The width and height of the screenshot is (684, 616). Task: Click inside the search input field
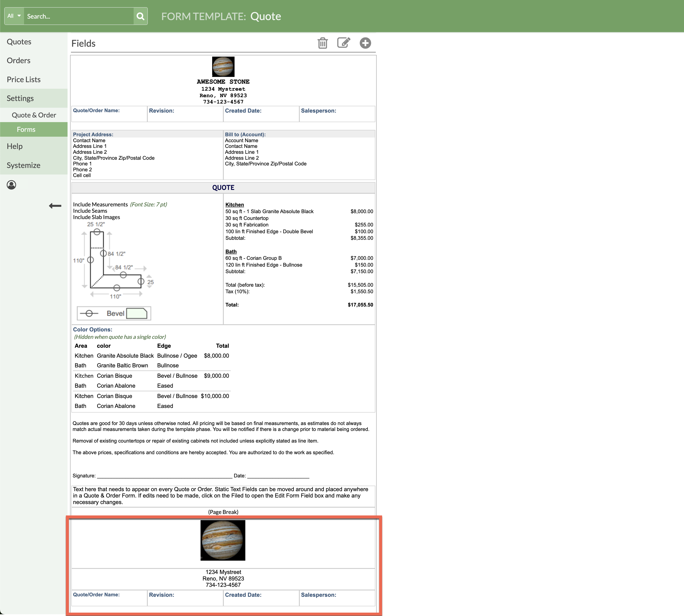[78, 16]
